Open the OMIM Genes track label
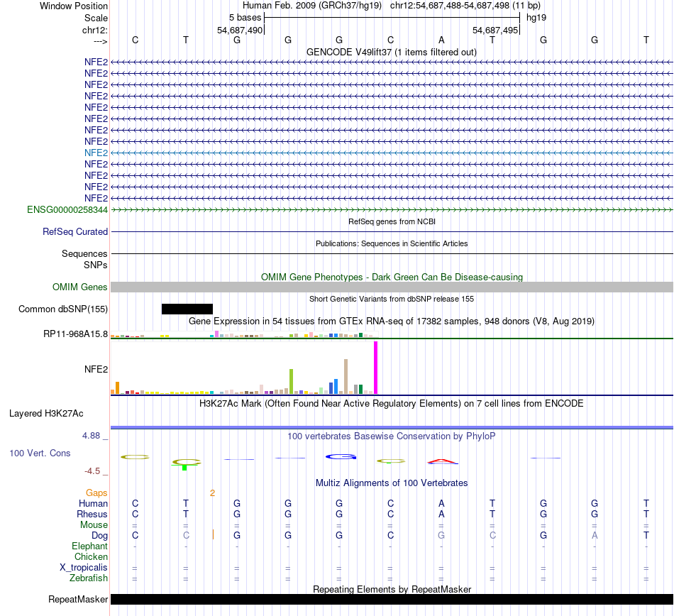Screen dimensions: 674x616 click(79, 287)
